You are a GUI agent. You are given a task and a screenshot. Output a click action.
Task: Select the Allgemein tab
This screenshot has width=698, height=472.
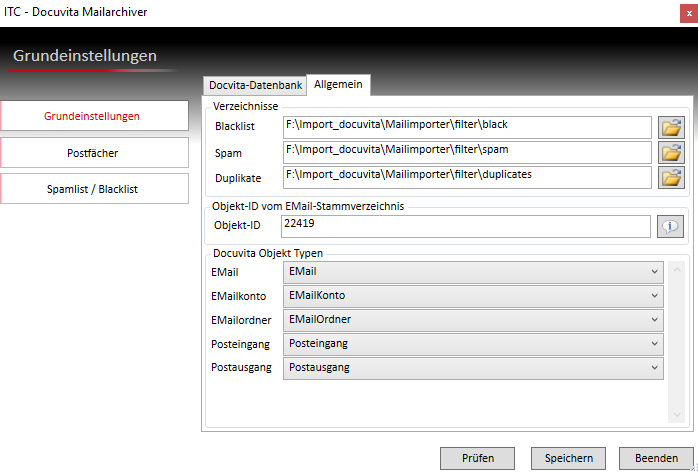point(339,84)
